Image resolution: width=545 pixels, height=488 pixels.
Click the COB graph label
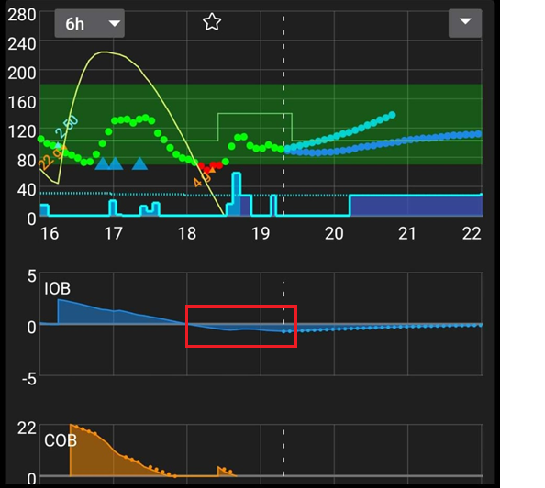coord(60,441)
